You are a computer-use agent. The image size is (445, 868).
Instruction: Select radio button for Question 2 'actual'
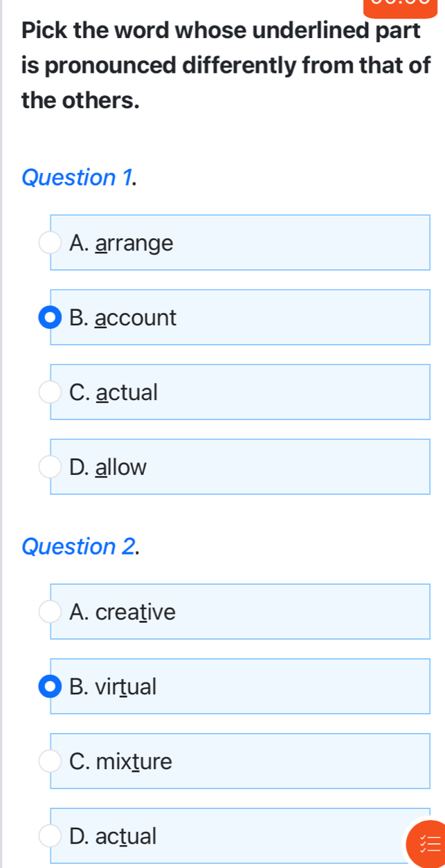[50, 835]
